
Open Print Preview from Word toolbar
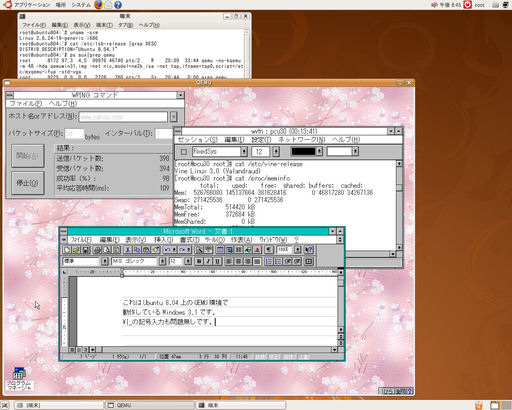pos(107,250)
